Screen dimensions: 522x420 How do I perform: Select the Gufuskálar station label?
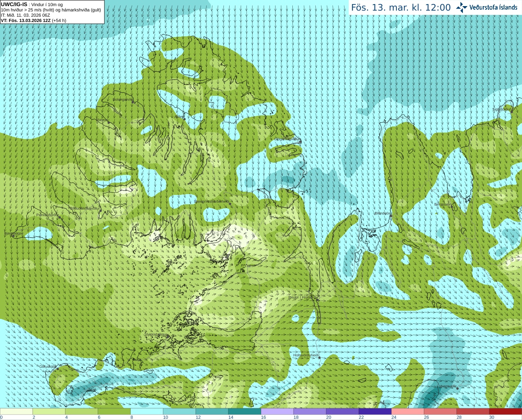pyautogui.click(x=48, y=366)
